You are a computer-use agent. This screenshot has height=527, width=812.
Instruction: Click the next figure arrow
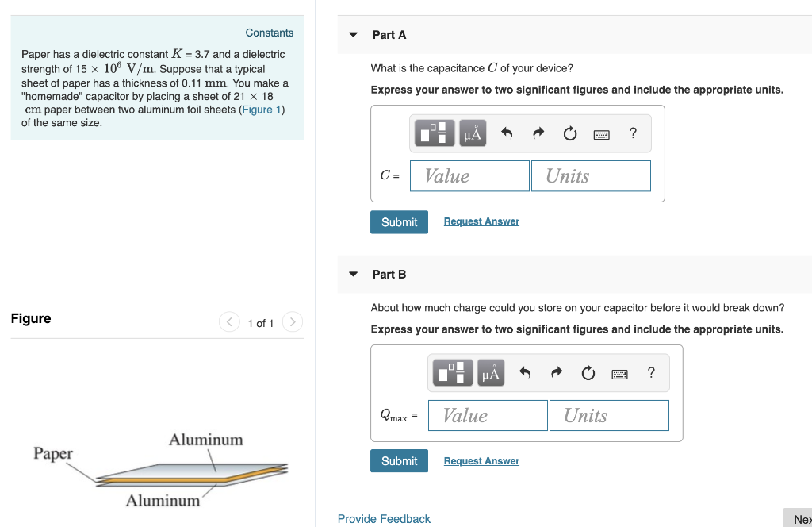(292, 322)
